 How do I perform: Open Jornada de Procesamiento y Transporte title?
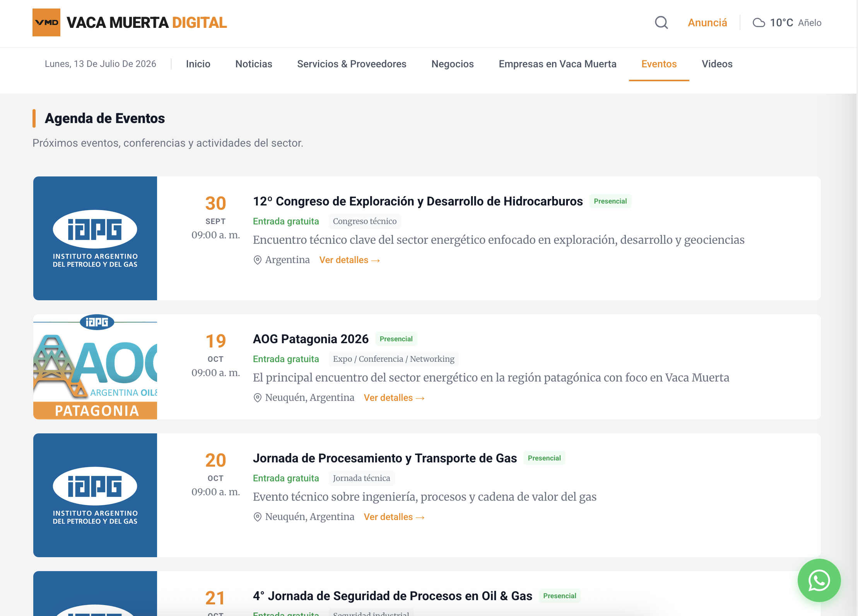pyautogui.click(x=385, y=458)
